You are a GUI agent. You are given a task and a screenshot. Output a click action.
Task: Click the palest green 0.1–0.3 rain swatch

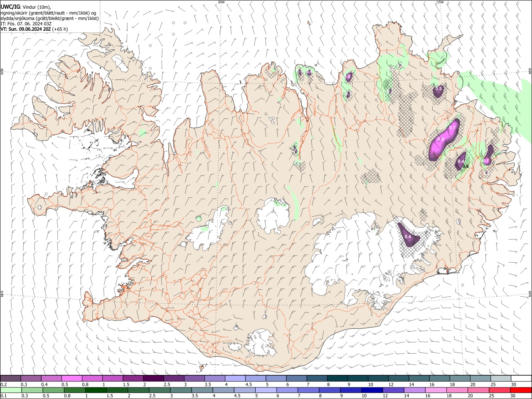pyautogui.click(x=11, y=390)
